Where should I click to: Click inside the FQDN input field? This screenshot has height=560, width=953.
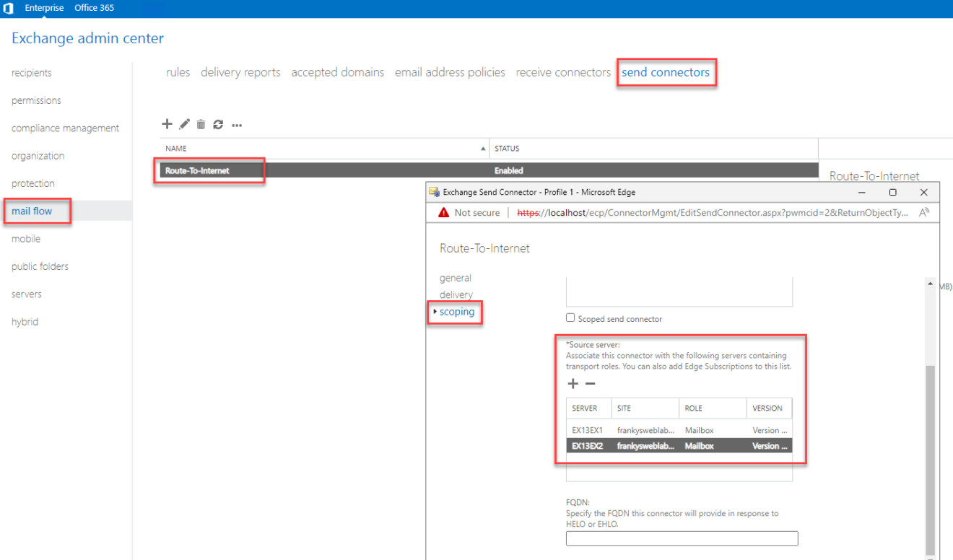coord(681,538)
